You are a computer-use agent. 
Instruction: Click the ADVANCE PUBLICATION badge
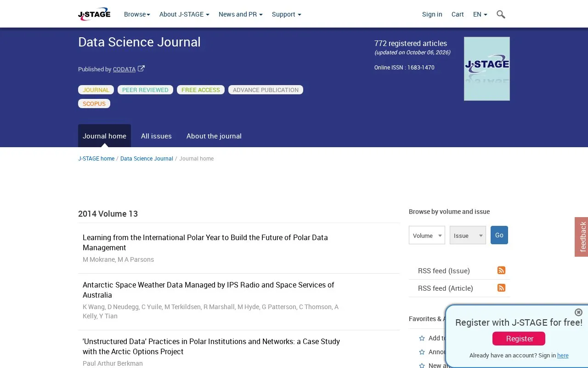click(x=266, y=90)
